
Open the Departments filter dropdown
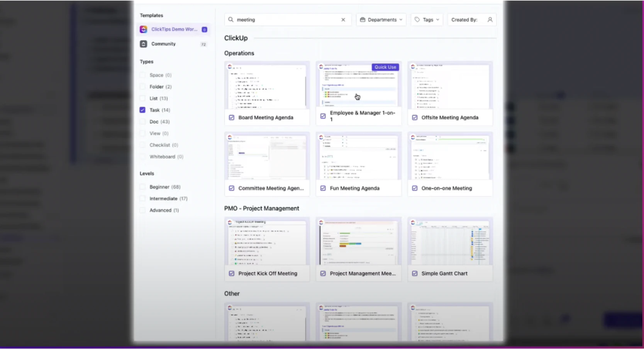coord(381,20)
